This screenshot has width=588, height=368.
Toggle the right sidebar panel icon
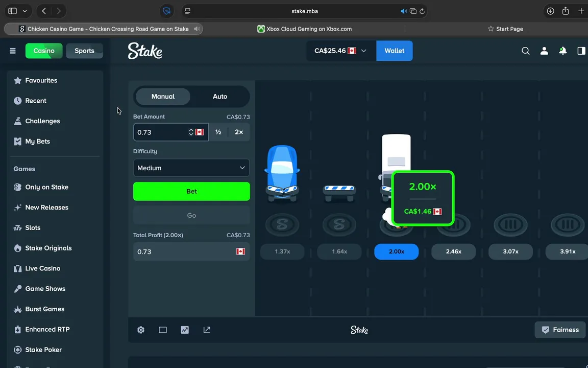pos(581,51)
